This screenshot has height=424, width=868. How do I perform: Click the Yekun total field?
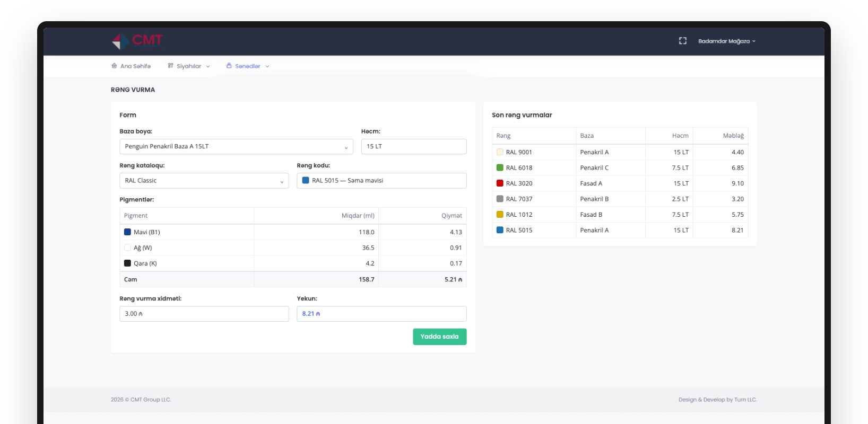(381, 314)
